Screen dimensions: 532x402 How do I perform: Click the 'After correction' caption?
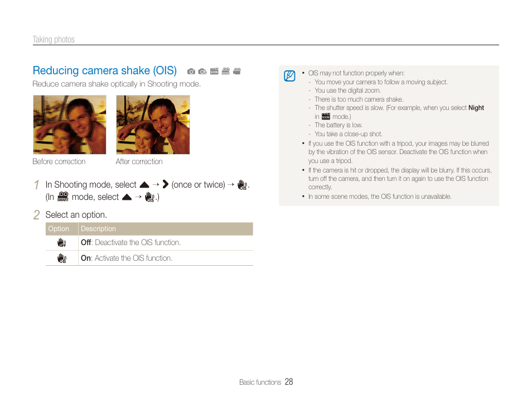(x=139, y=162)
